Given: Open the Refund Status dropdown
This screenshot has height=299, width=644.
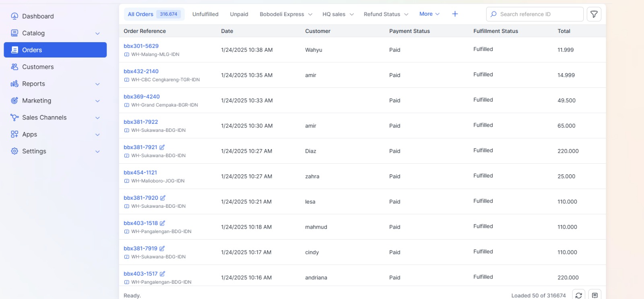Looking at the screenshot, I should (x=386, y=14).
